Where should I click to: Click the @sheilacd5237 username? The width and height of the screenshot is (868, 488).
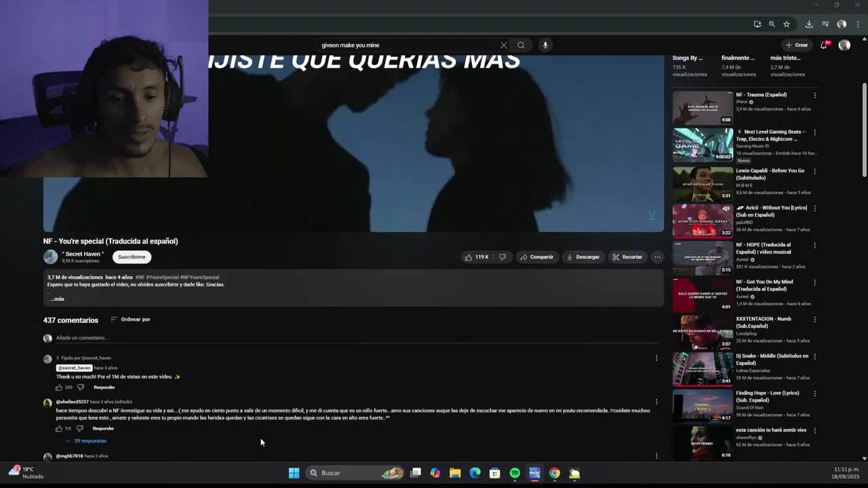tap(73, 402)
